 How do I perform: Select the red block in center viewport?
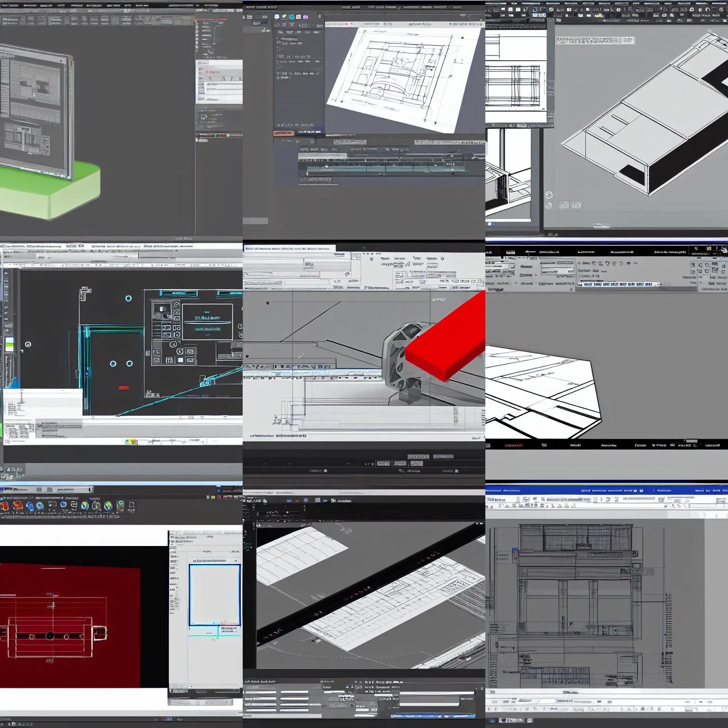(446, 337)
